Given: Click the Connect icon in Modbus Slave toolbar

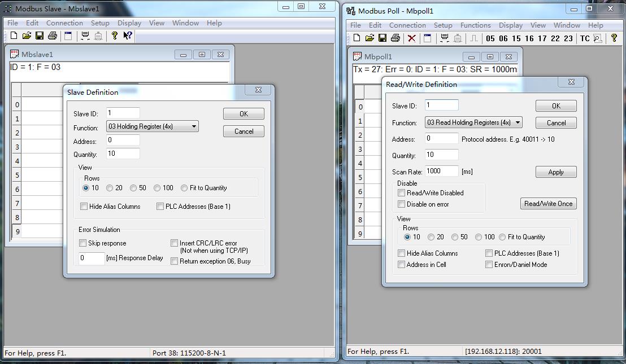Looking at the screenshot, I should [85, 36].
